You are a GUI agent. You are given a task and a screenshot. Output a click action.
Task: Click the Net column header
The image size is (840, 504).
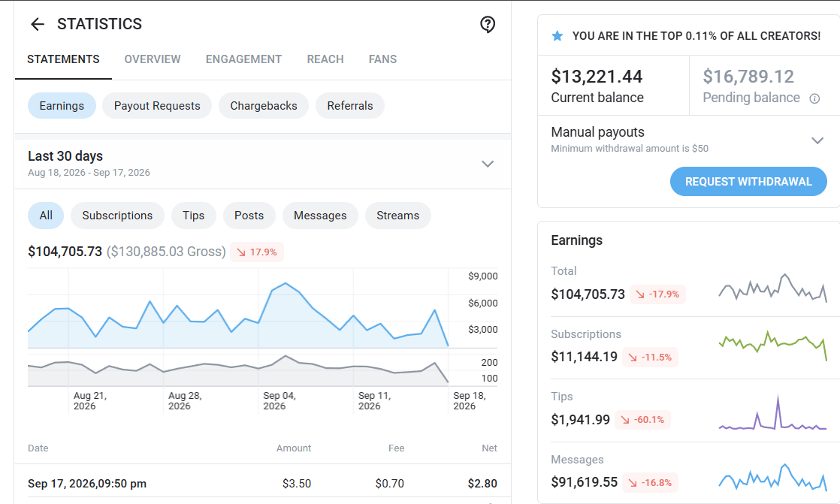point(489,448)
